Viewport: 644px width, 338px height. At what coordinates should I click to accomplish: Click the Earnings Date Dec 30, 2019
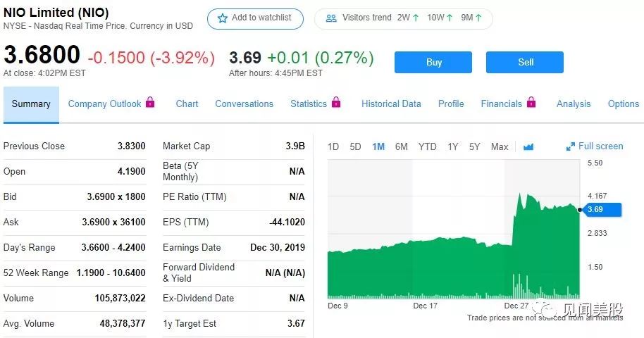coord(278,247)
